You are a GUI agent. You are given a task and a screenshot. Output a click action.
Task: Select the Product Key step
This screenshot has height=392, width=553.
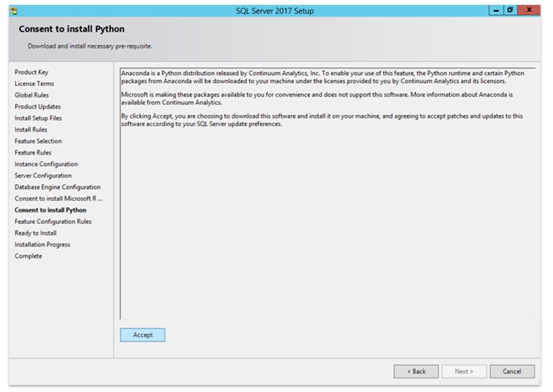pos(31,72)
